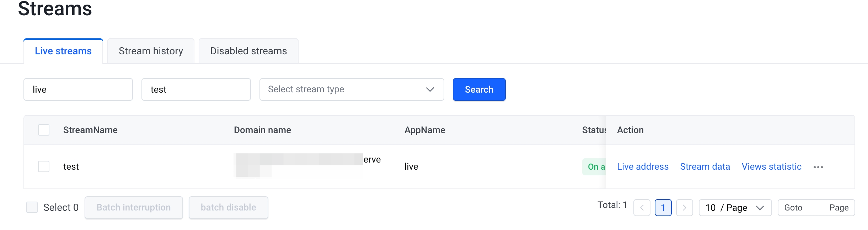Focus the input field containing live
This screenshot has height=230, width=868.
(78, 89)
